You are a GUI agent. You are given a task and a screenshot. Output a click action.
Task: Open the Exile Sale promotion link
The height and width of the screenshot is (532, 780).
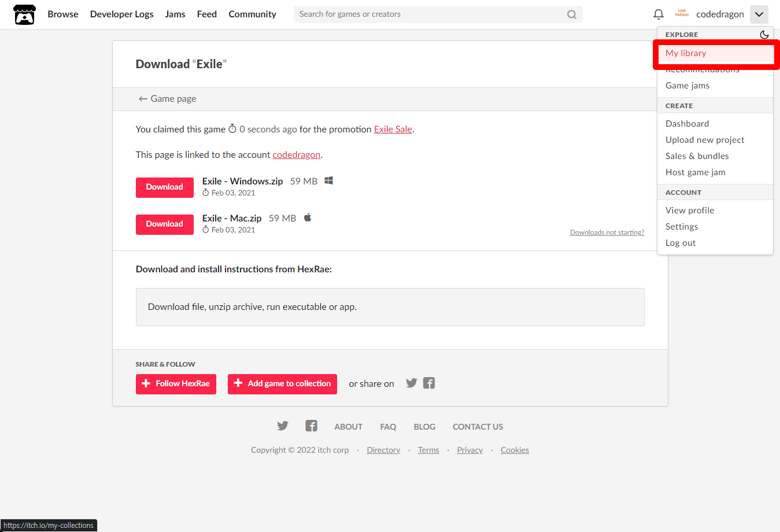tap(393, 130)
